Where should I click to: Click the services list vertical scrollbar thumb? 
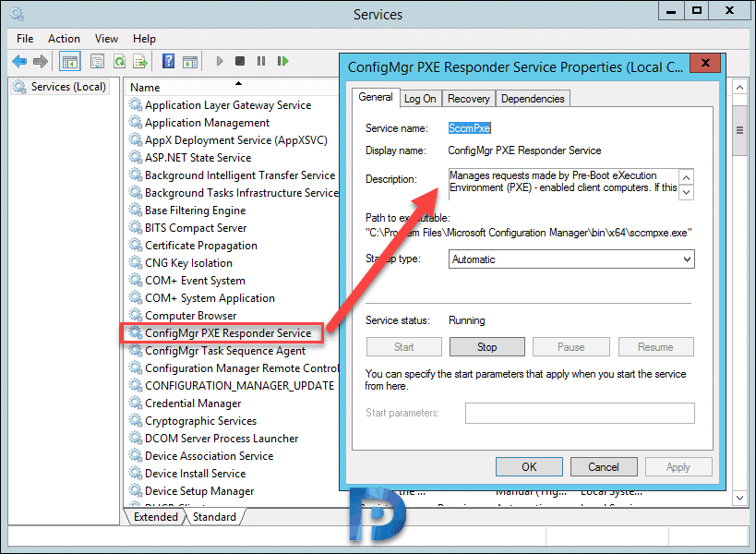pos(739,130)
